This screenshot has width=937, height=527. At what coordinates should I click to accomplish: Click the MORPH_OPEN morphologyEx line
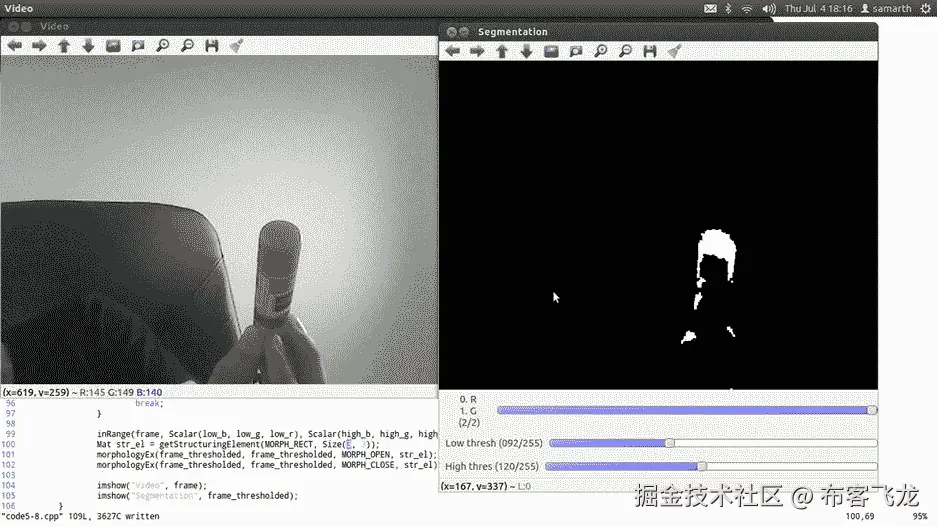[267, 454]
